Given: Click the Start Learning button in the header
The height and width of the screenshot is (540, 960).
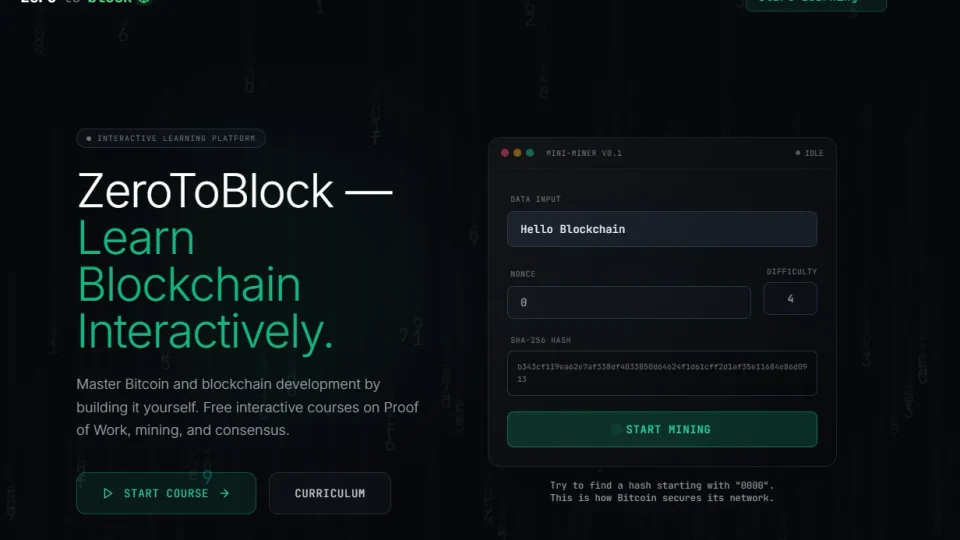Looking at the screenshot, I should click(815, 3).
